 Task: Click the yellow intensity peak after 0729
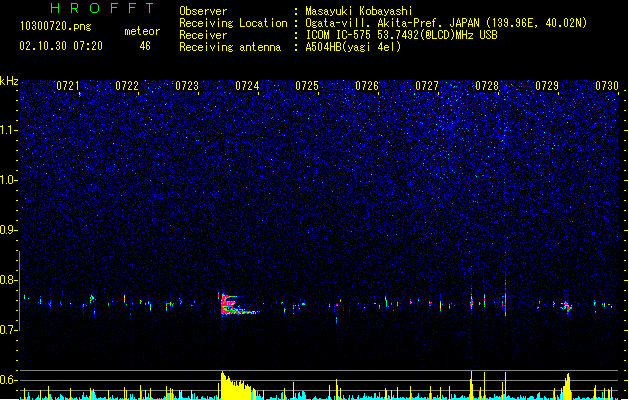[x=566, y=386]
